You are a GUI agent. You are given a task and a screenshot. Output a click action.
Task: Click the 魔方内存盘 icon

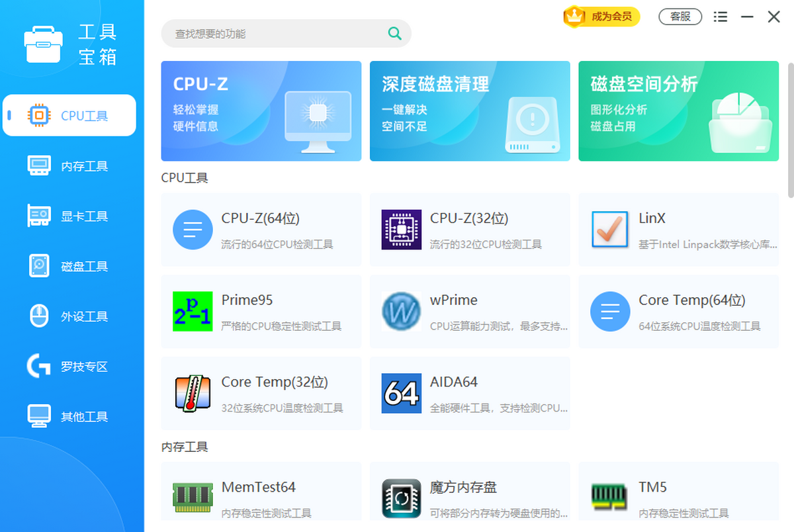pos(401,498)
